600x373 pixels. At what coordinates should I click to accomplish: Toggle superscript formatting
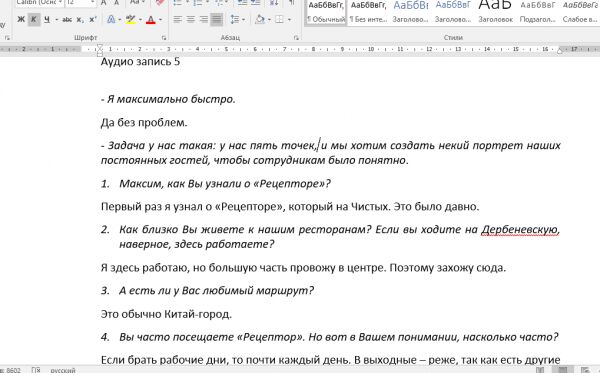(93, 19)
